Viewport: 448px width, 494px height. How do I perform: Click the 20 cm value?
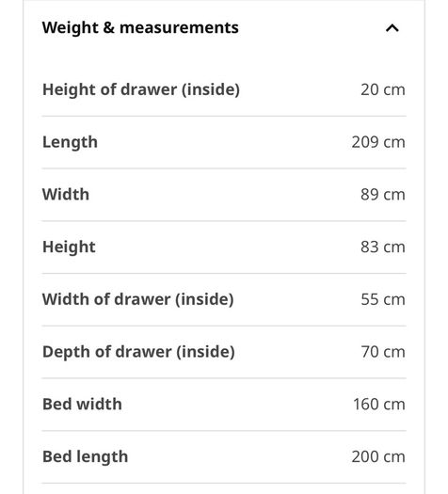[383, 89]
